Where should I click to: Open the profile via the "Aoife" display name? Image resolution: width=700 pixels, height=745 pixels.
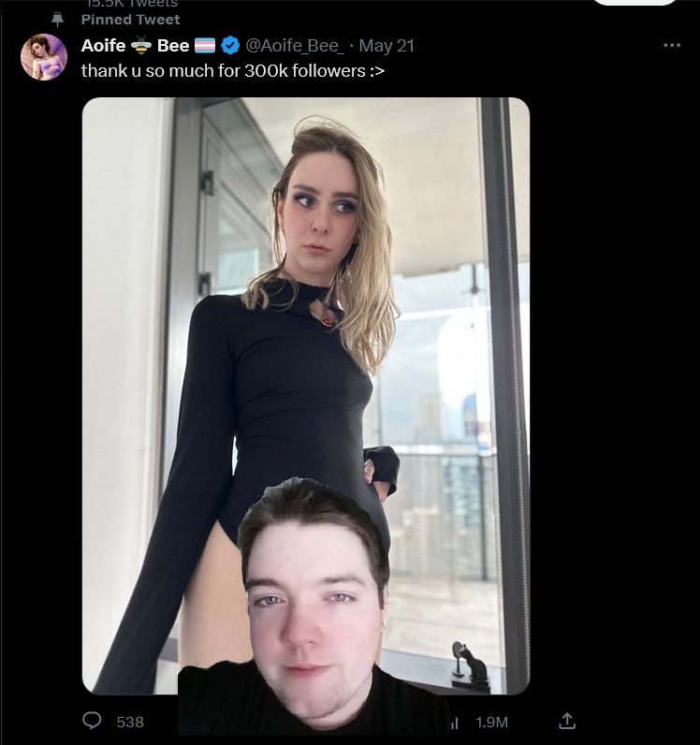coord(103,46)
